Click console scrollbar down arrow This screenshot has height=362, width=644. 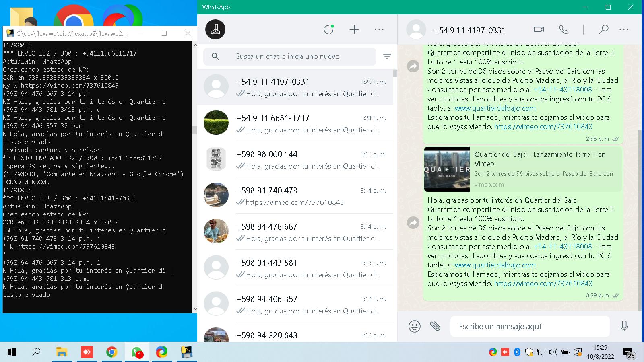click(195, 309)
